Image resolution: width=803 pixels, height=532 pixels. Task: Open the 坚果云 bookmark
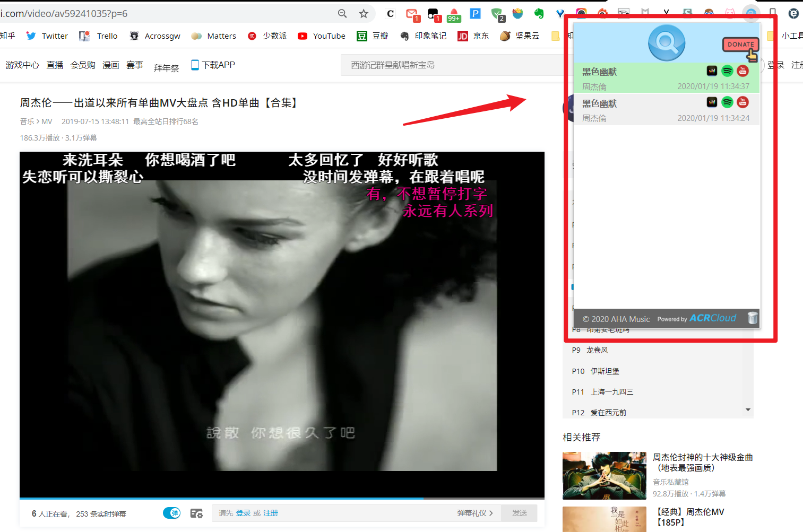(520, 36)
